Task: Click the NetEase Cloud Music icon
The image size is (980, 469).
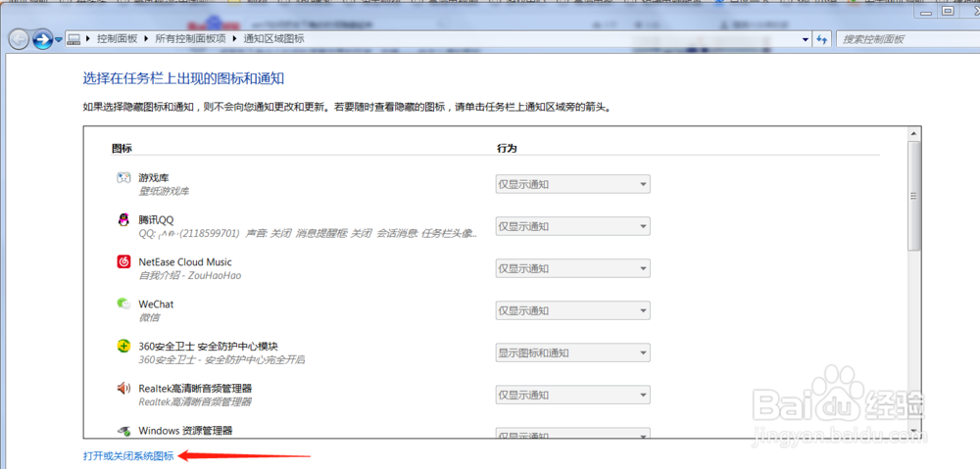Action: 123,261
